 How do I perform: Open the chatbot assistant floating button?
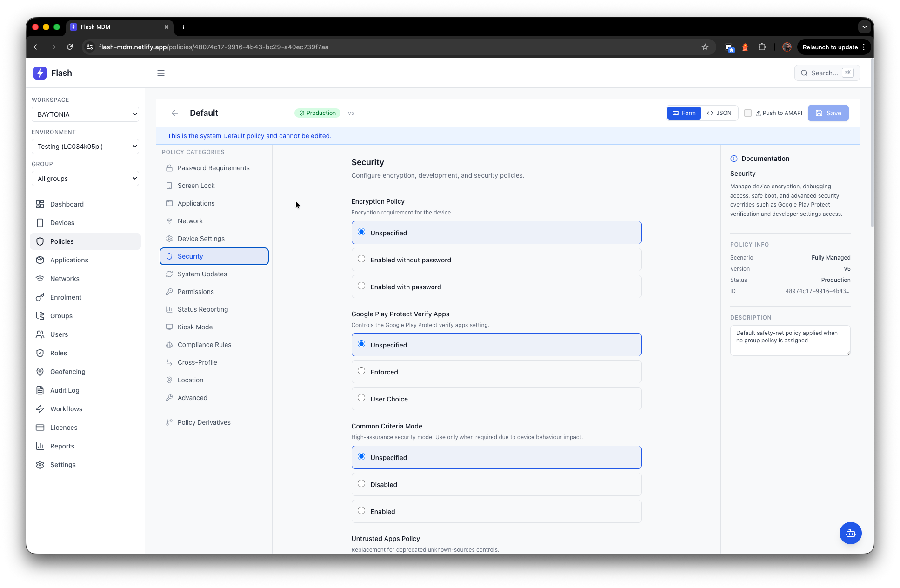[x=850, y=533]
